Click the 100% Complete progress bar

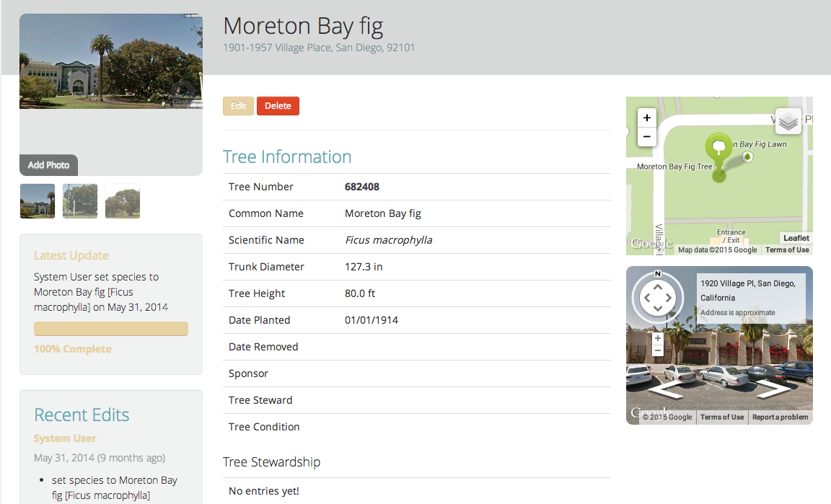pyautogui.click(x=110, y=328)
